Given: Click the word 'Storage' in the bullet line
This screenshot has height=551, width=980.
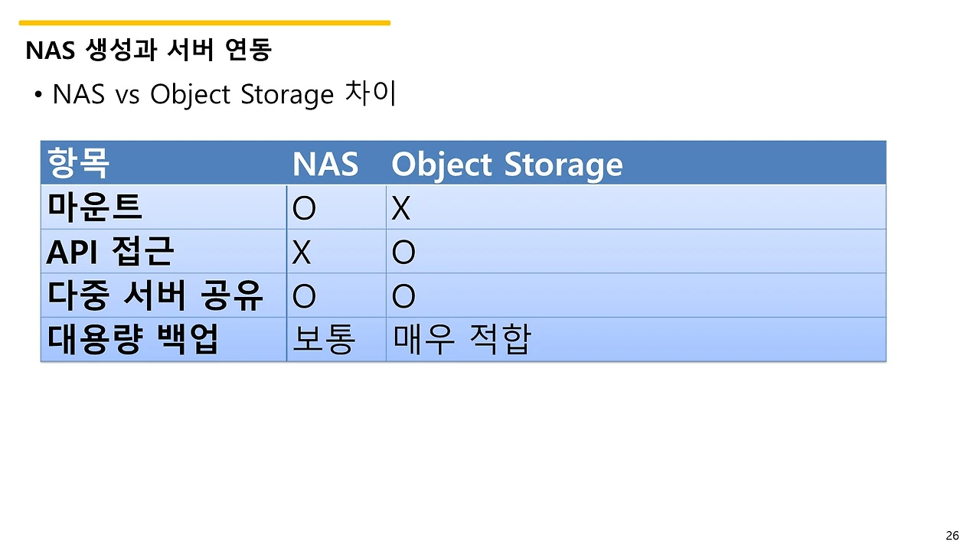Looking at the screenshot, I should (x=287, y=96).
